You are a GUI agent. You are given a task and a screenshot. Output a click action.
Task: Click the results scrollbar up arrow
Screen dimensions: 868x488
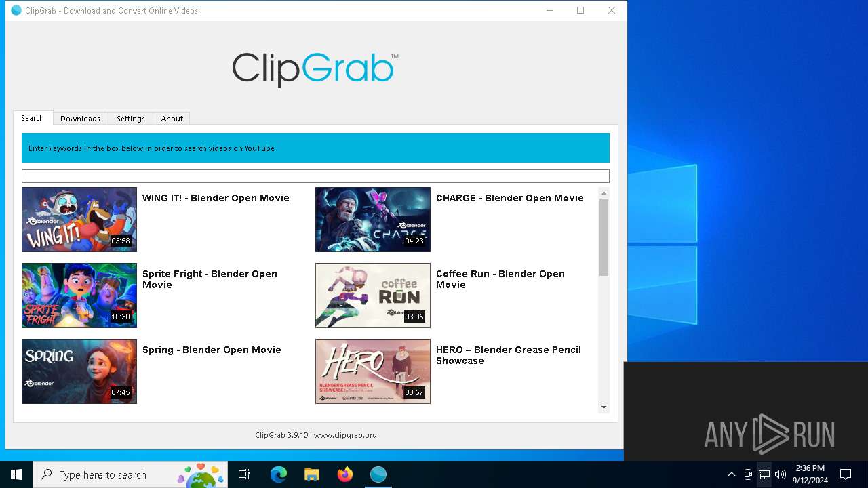coord(604,193)
